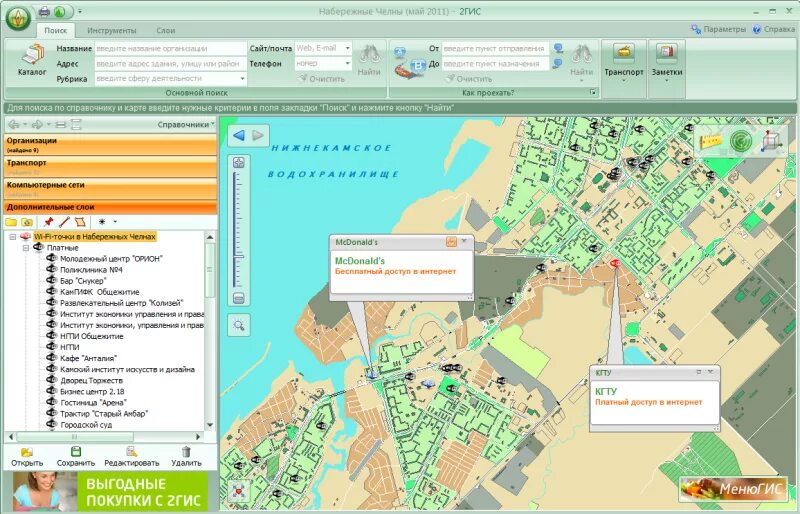The image size is (800, 514).
Task: Pick departure point on map icon next to От
Action: 558,48
